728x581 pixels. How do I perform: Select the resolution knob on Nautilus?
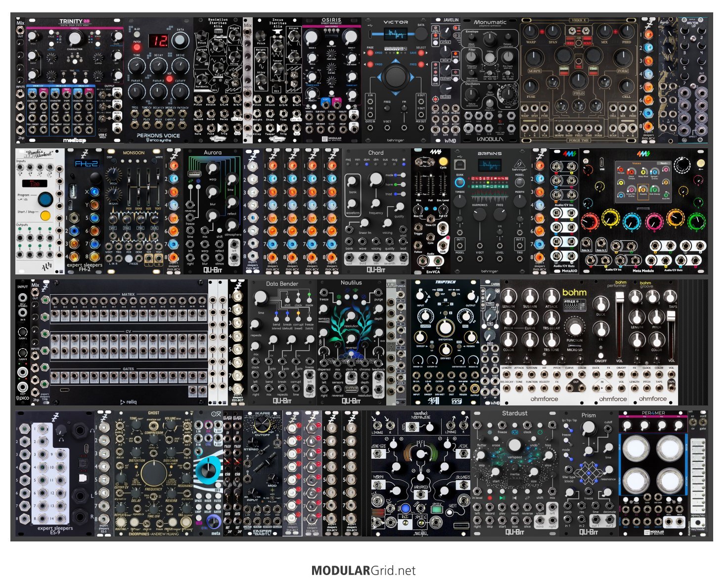pyautogui.click(x=351, y=317)
